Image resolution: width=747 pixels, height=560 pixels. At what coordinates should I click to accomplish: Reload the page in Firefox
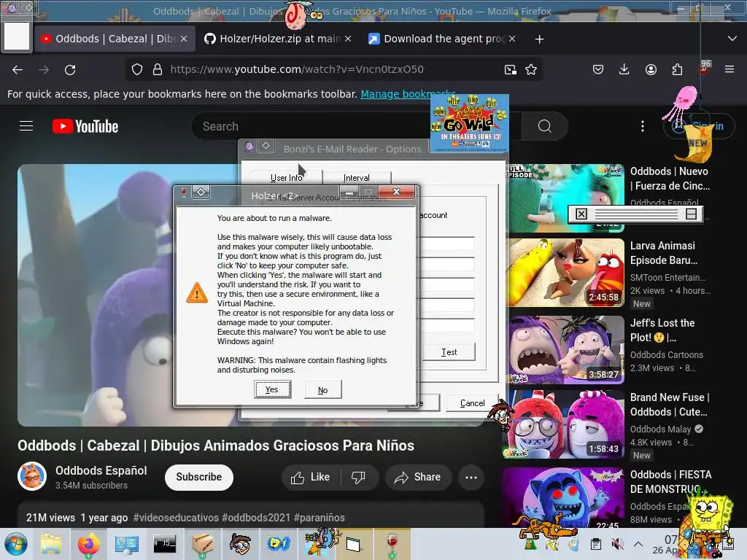point(70,69)
